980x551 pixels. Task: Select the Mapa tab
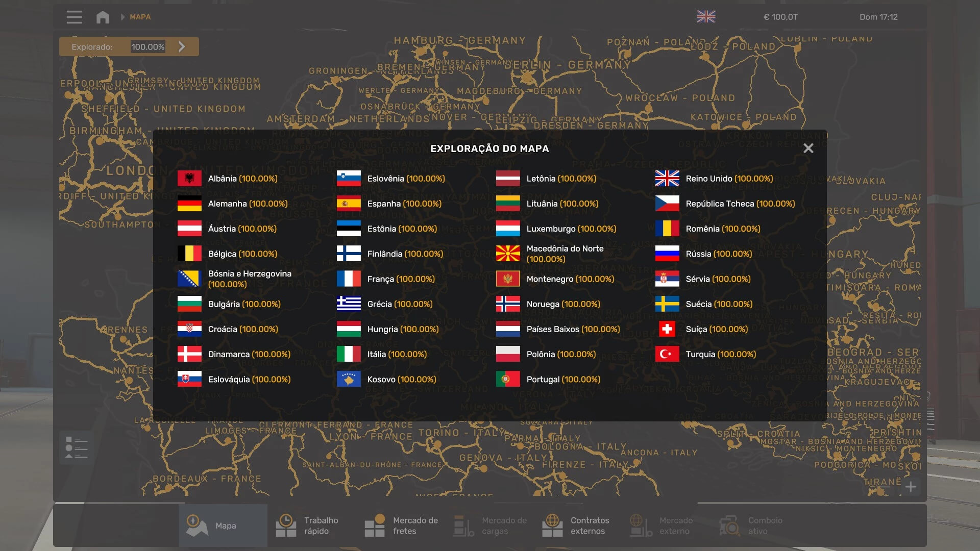pos(223,525)
